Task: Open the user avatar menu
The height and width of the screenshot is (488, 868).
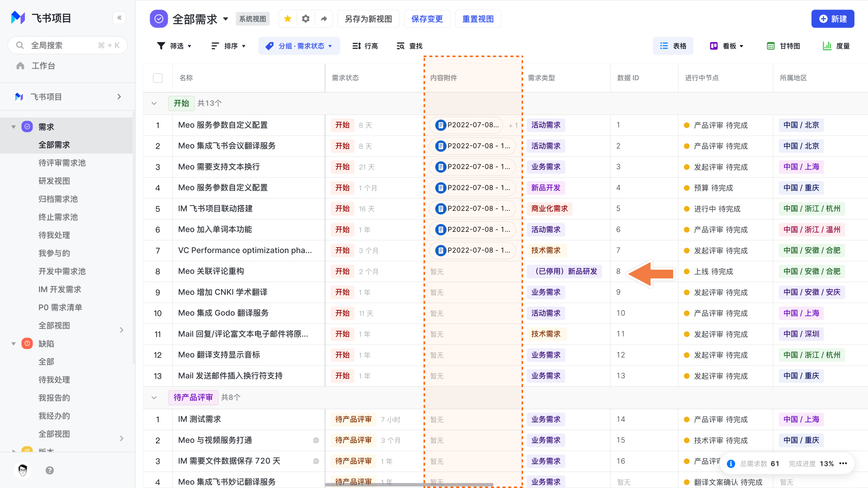Action: click(23, 470)
